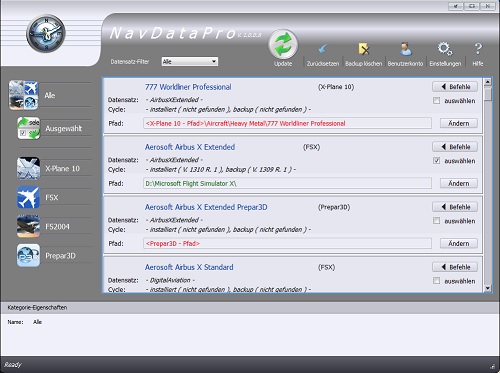Screen dimensions: 500x373
Task: Expand Befehle for Airbus X Extended Prepar3D
Action: (455, 207)
